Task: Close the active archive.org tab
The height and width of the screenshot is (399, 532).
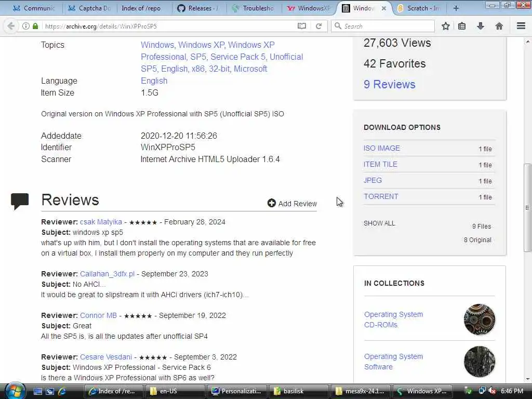Action: coord(384,8)
